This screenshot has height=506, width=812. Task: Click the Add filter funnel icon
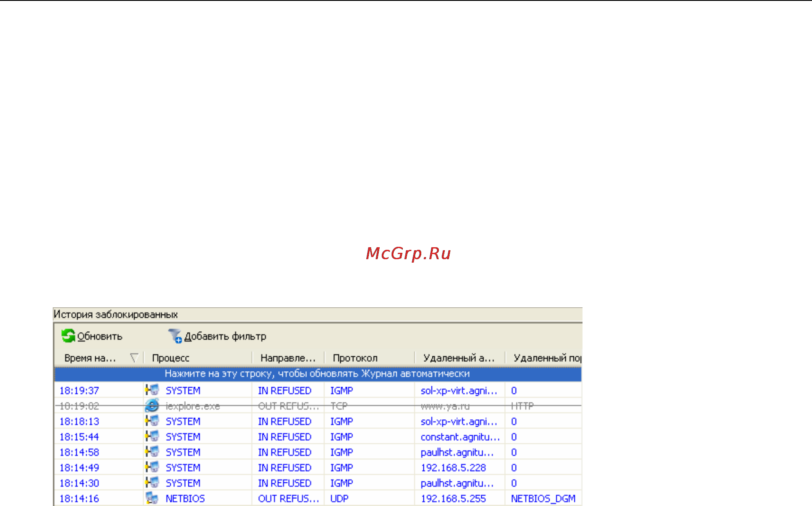tap(175, 336)
